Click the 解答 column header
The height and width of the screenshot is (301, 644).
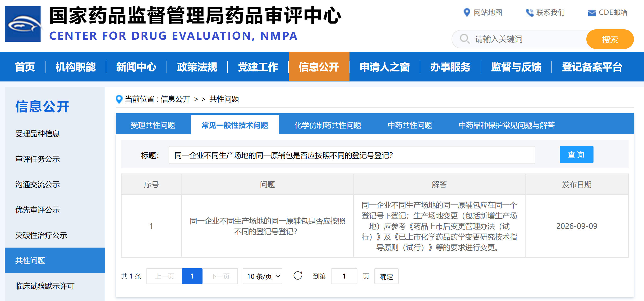click(x=439, y=184)
